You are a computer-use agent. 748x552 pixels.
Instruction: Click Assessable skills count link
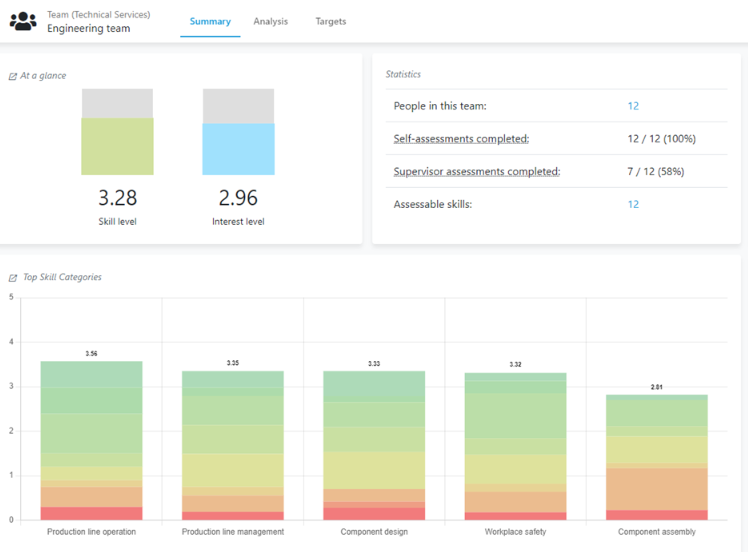tap(633, 204)
